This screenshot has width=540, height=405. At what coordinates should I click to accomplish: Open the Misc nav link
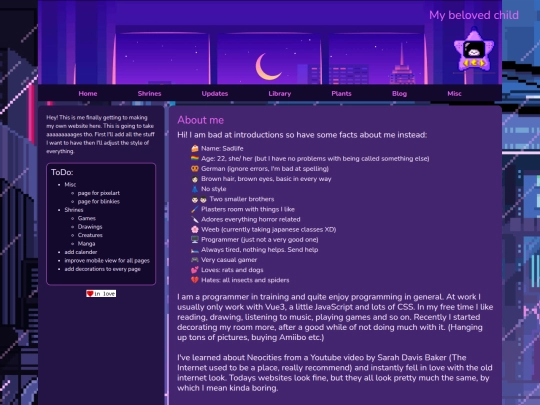point(454,93)
